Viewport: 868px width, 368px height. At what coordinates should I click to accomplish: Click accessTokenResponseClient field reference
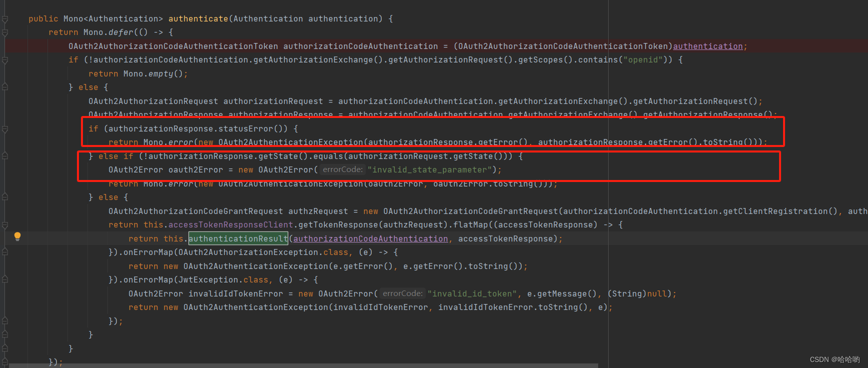231,224
